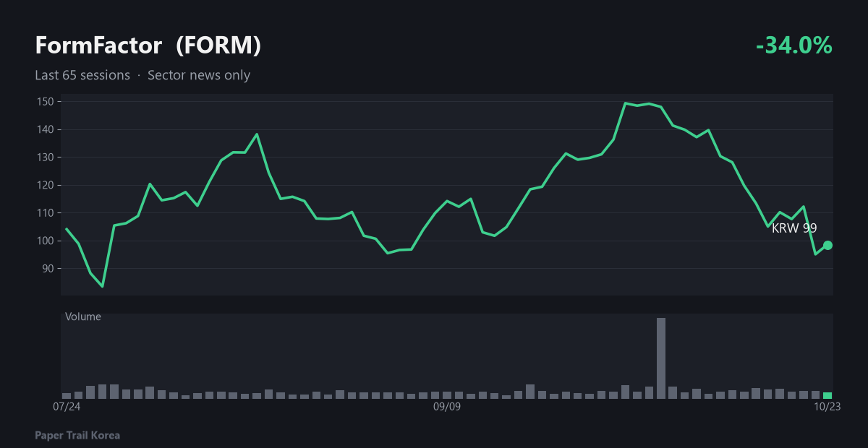
Task: Click the FormFactor (FORM) title
Action: pyautogui.click(x=148, y=46)
